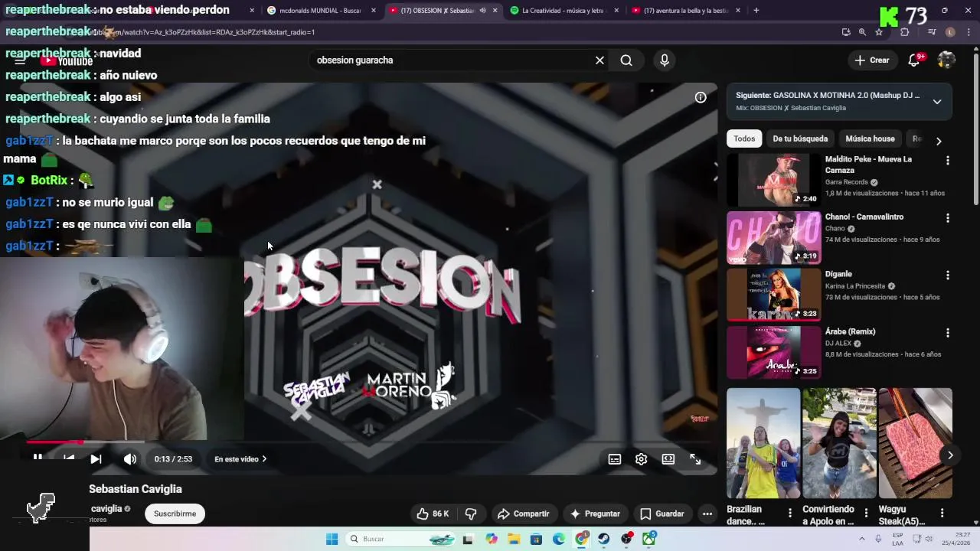Open options for Chanol - Carnavalintro
The width and height of the screenshot is (980, 551).
[x=948, y=218]
